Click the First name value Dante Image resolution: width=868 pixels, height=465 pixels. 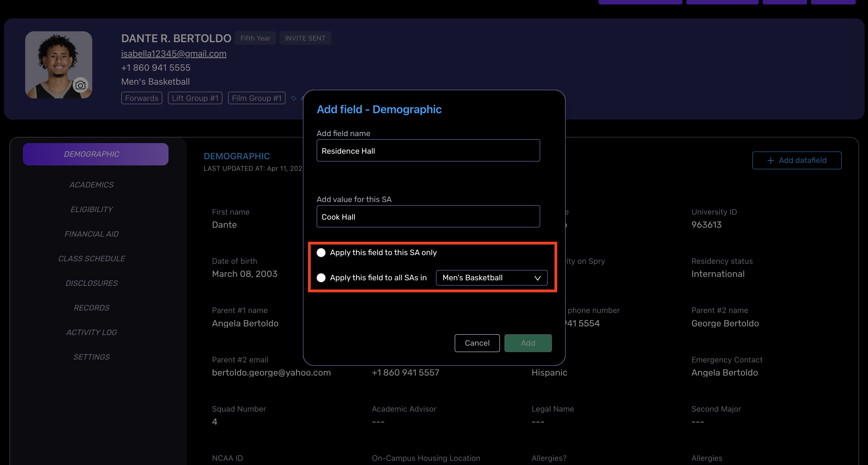coord(224,225)
